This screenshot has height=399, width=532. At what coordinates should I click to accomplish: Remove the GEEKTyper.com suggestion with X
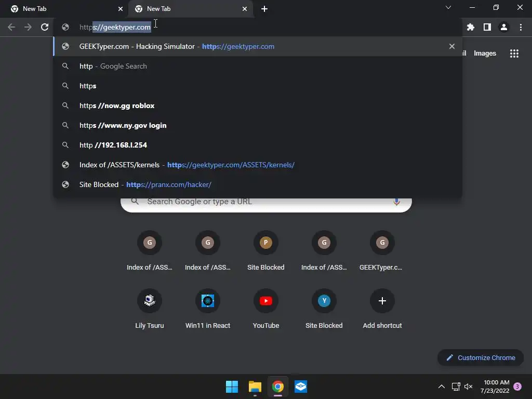(x=451, y=46)
